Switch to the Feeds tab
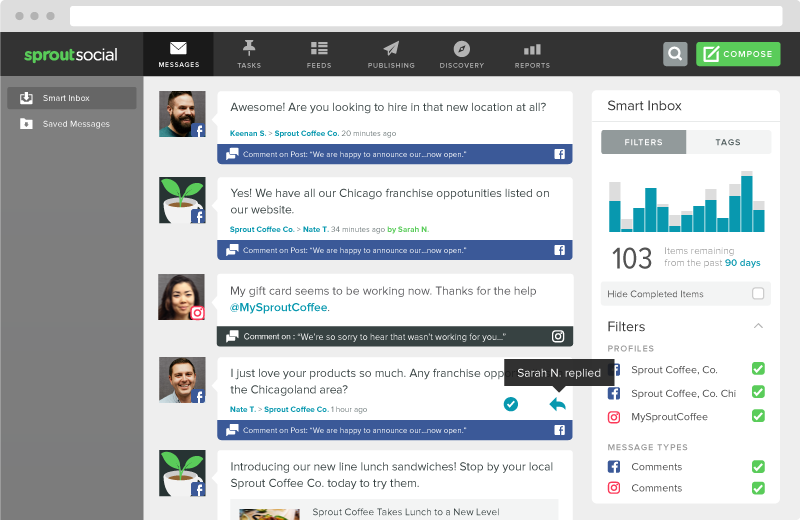 coord(319,54)
